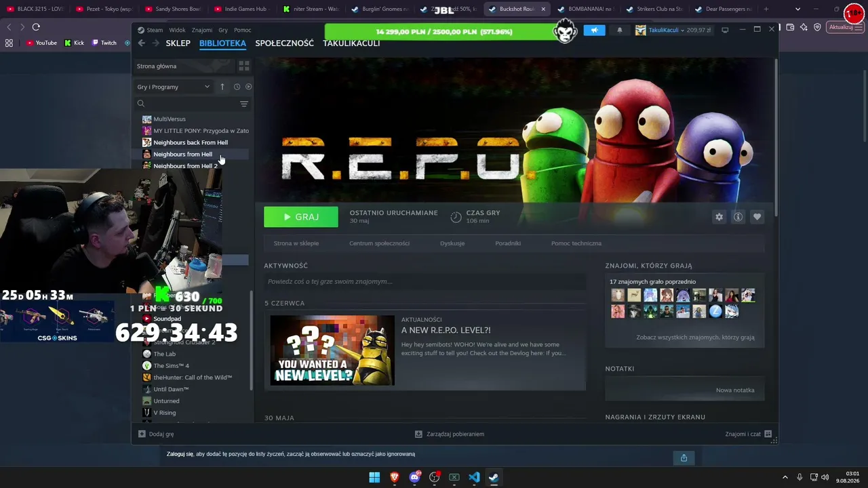View all friends who play link
This screenshot has width=868, height=488.
point(695,337)
